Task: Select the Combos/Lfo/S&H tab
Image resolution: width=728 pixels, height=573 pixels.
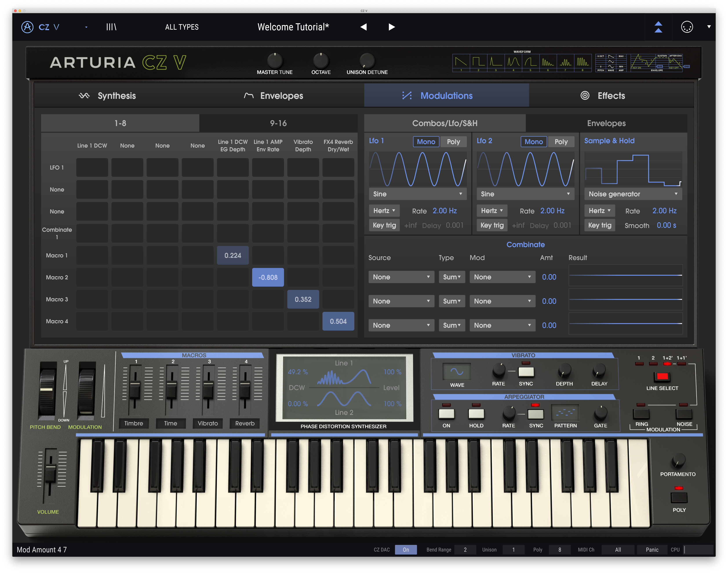Action: coord(445,123)
